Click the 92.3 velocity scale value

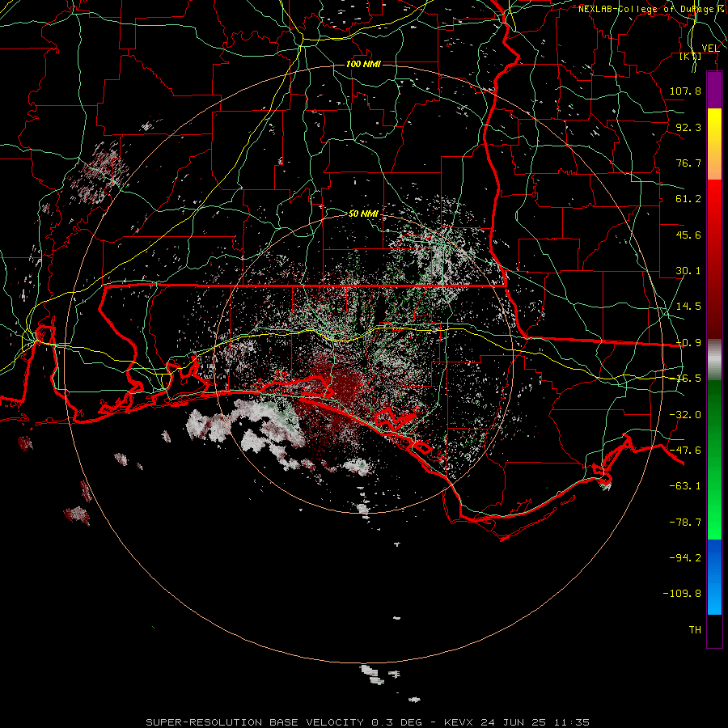pyautogui.click(x=688, y=127)
